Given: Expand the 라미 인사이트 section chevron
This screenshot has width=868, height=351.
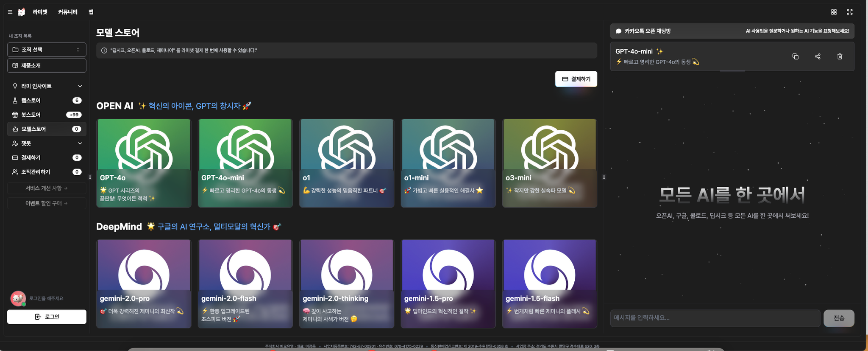Looking at the screenshot, I should [x=80, y=86].
